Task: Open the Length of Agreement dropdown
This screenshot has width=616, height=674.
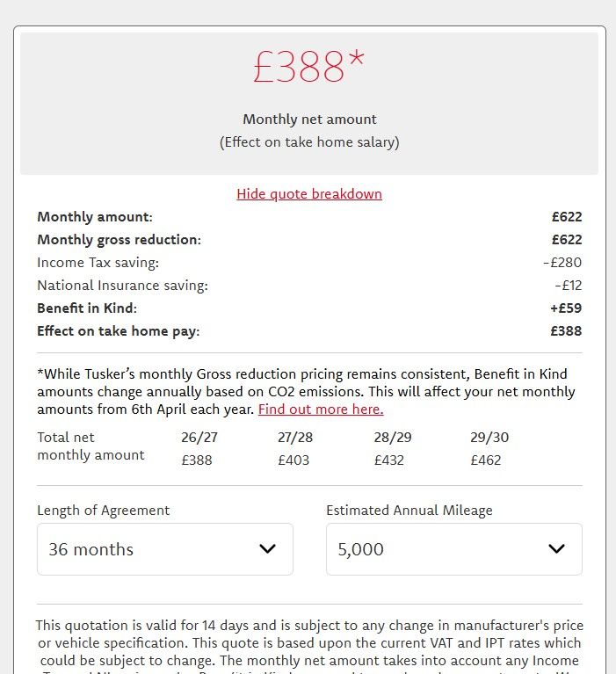Action: 164,549
